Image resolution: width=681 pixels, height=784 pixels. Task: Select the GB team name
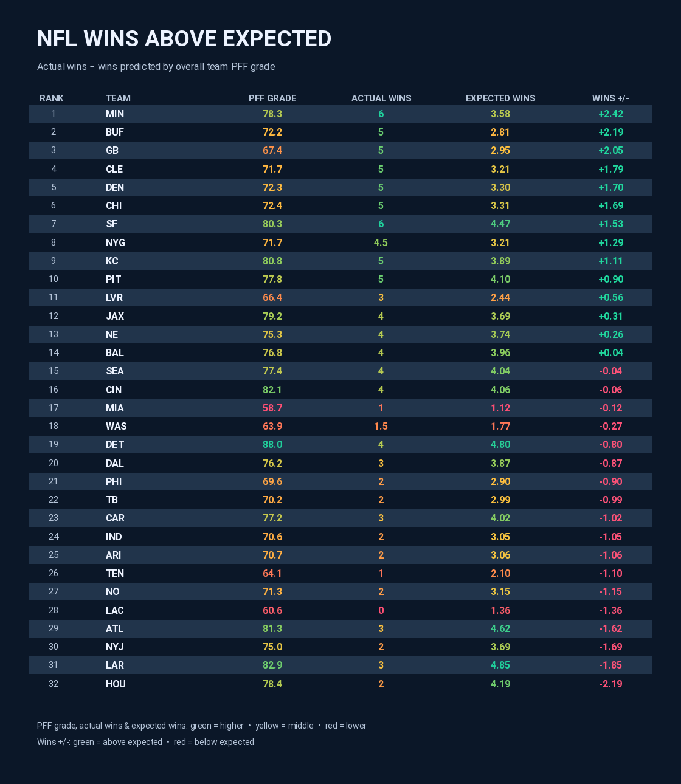point(112,150)
